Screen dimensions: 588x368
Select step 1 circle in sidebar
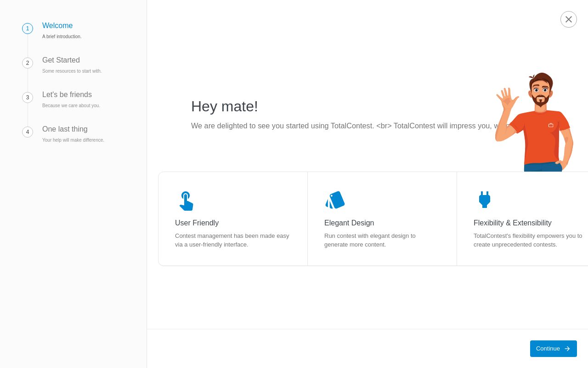click(x=28, y=29)
